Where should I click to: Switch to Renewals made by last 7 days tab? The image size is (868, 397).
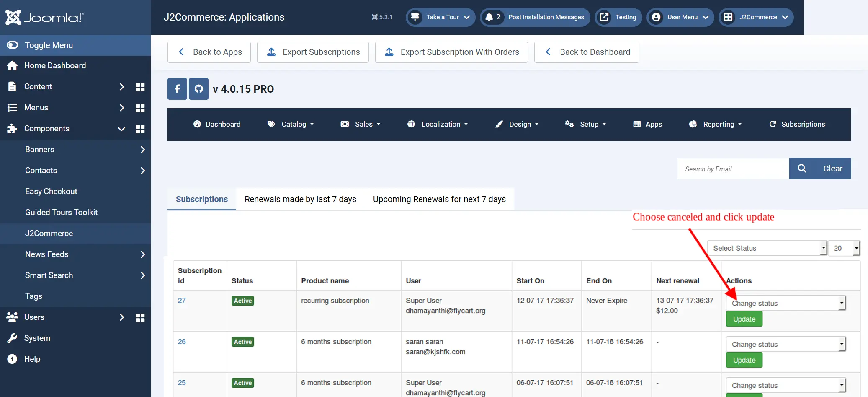click(x=300, y=199)
